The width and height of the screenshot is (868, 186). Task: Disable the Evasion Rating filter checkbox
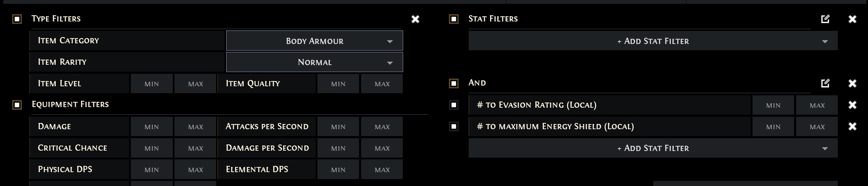tap(454, 105)
